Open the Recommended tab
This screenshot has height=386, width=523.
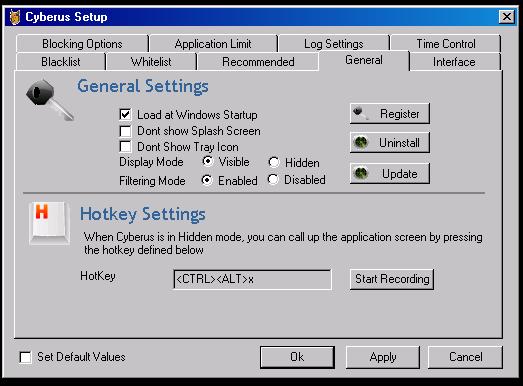click(x=258, y=62)
